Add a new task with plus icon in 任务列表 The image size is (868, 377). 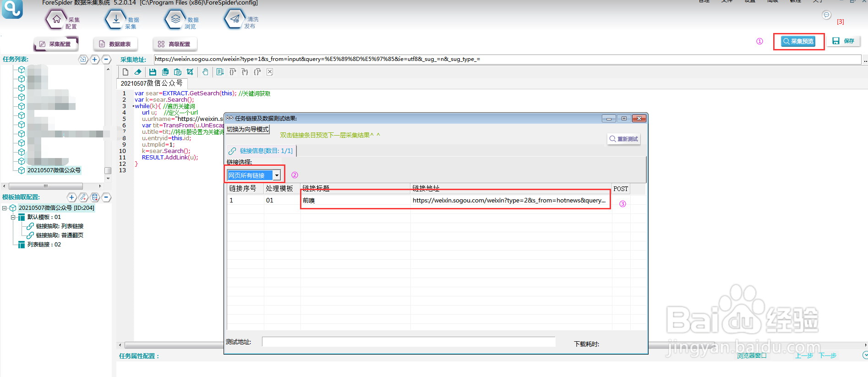click(x=94, y=59)
